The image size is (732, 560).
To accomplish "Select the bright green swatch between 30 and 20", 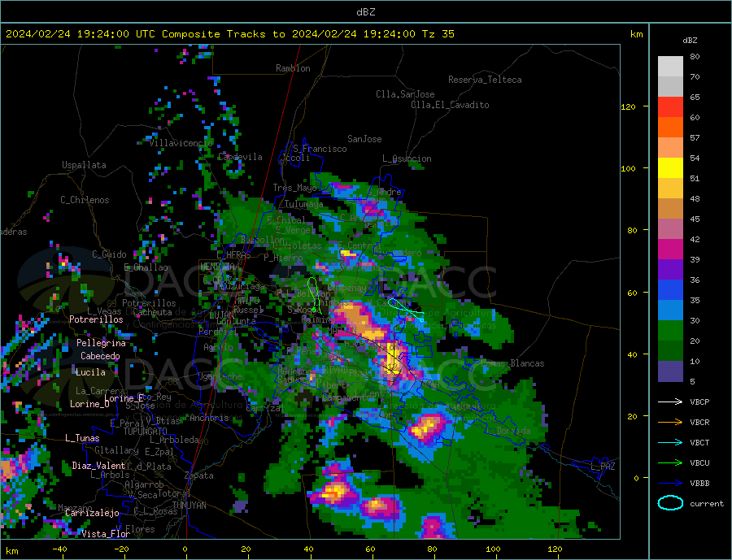I will click(670, 331).
